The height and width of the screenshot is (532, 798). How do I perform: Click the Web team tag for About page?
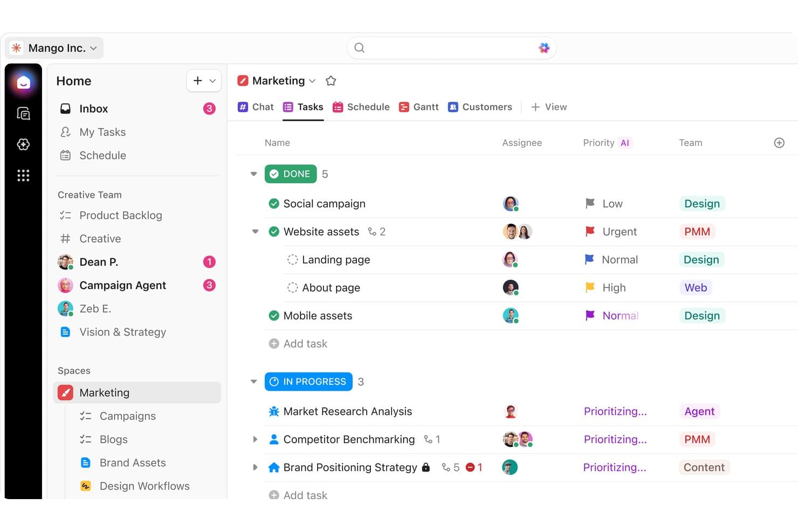[696, 288]
